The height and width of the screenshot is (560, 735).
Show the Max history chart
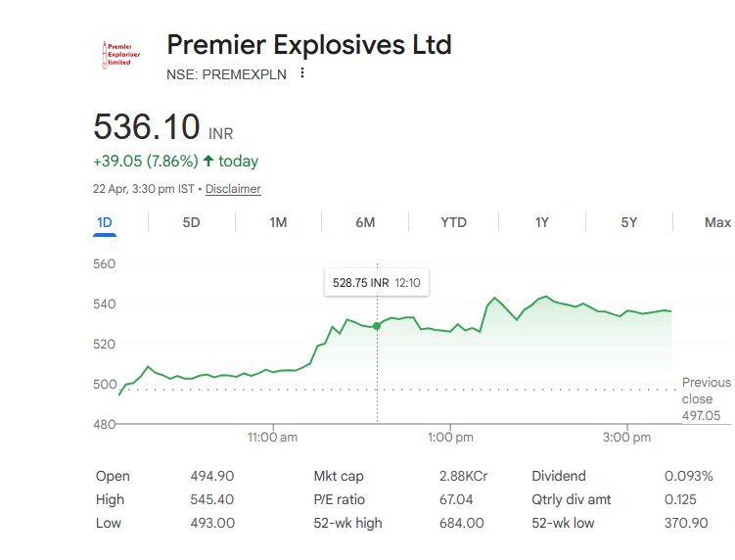click(717, 222)
